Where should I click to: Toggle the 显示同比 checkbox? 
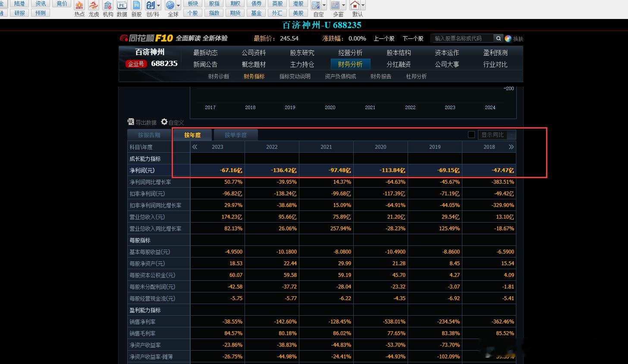pos(471,135)
